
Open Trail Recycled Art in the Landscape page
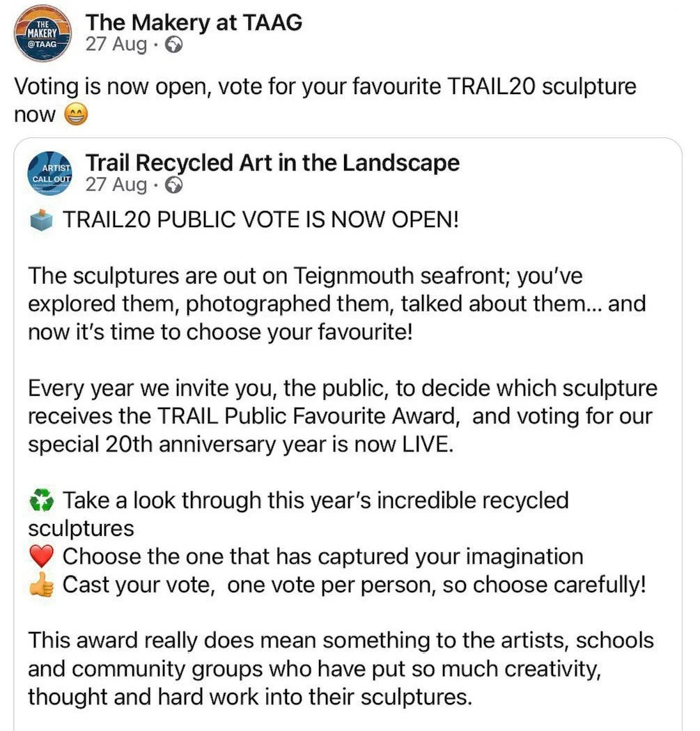click(x=272, y=162)
